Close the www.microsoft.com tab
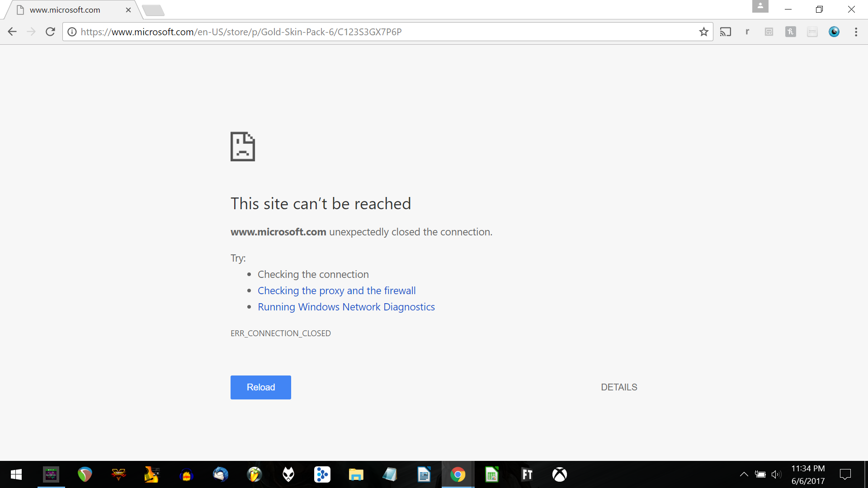Viewport: 868px width, 488px height. [x=128, y=10]
